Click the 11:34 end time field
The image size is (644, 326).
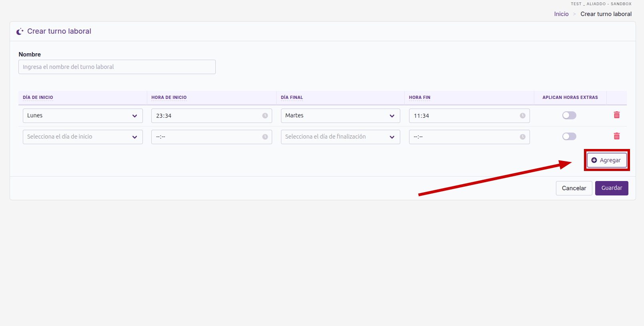point(469,116)
